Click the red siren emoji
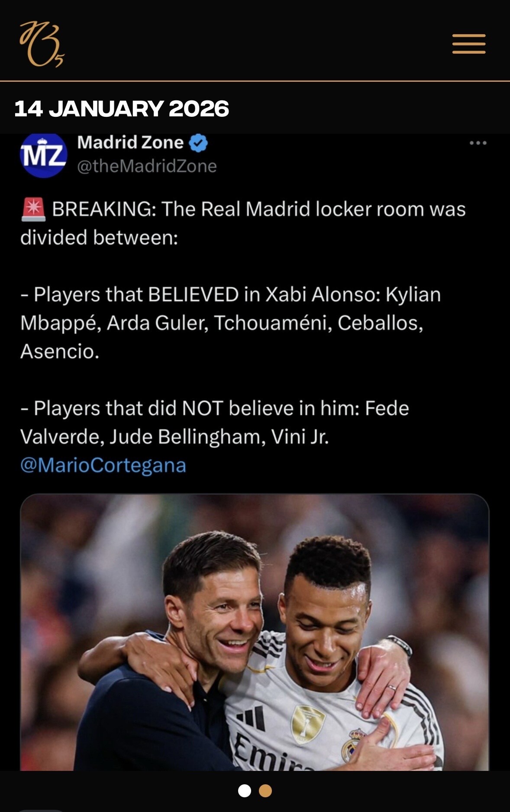This screenshot has height=812, width=510. pos(33,209)
